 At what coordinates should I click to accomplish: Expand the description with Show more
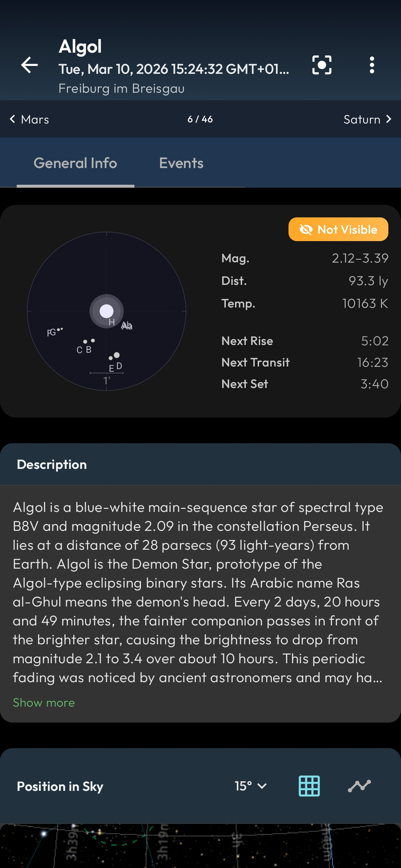point(43,702)
